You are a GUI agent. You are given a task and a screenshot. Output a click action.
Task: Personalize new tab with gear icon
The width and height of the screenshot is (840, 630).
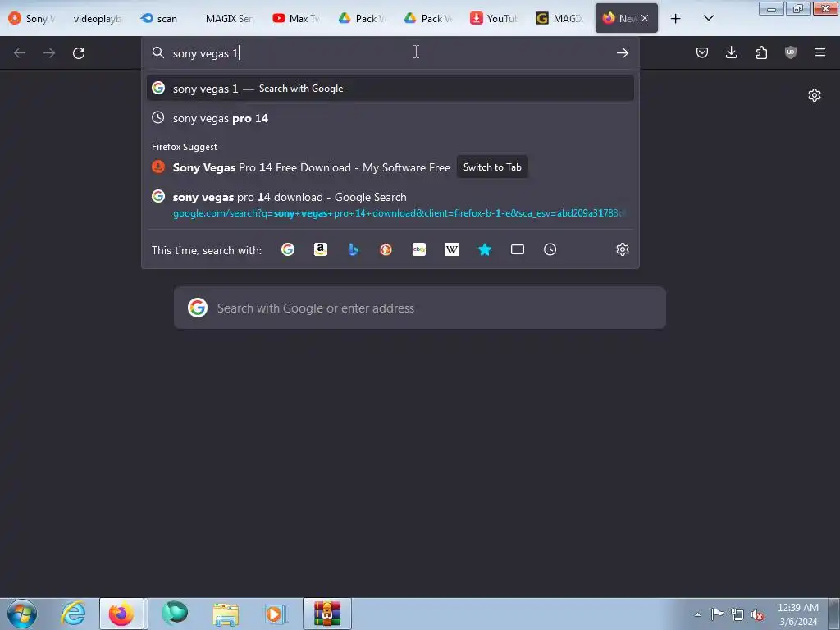[815, 95]
